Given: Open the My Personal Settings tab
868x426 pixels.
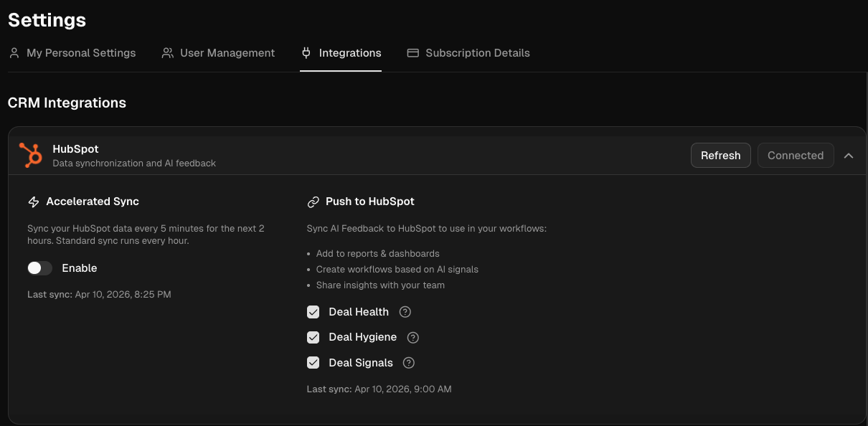Looking at the screenshot, I should (x=80, y=53).
